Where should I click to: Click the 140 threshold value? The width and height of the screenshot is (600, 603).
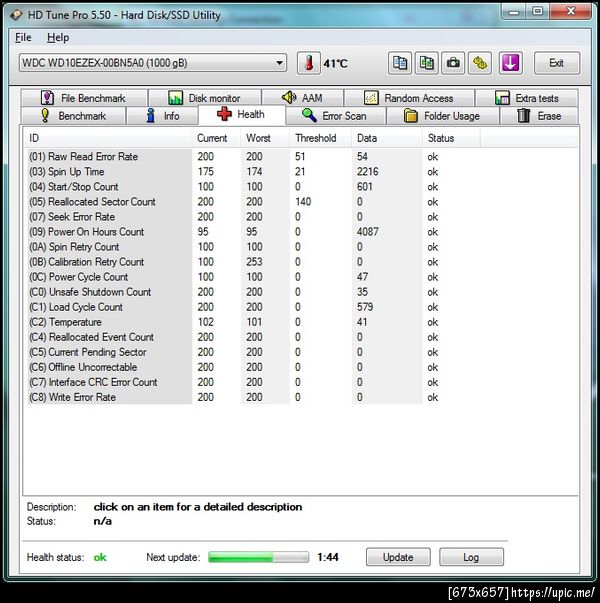click(303, 202)
